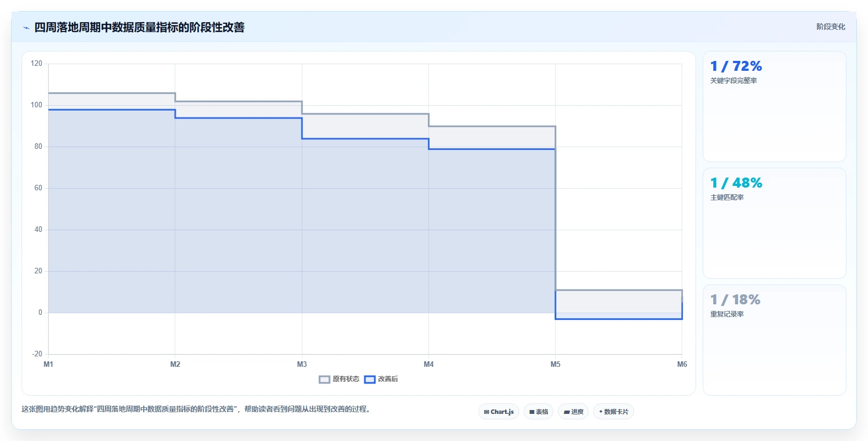Select the 1 / 72% value
868x441 pixels.
point(736,66)
